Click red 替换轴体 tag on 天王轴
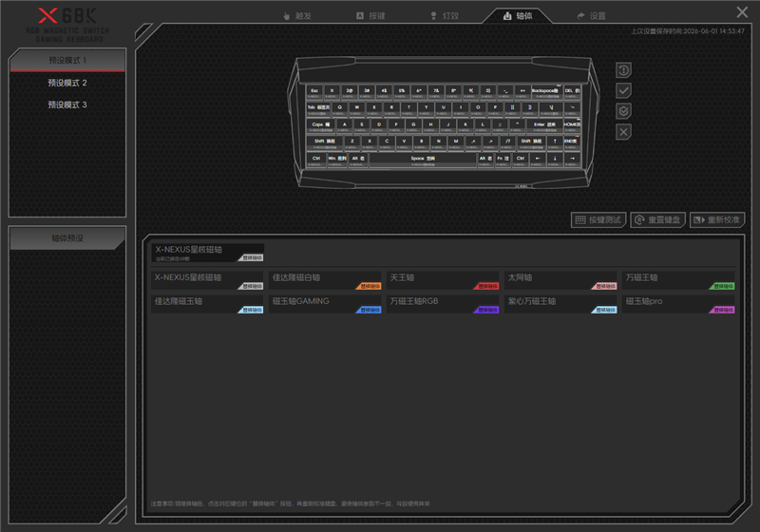 pyautogui.click(x=486, y=286)
